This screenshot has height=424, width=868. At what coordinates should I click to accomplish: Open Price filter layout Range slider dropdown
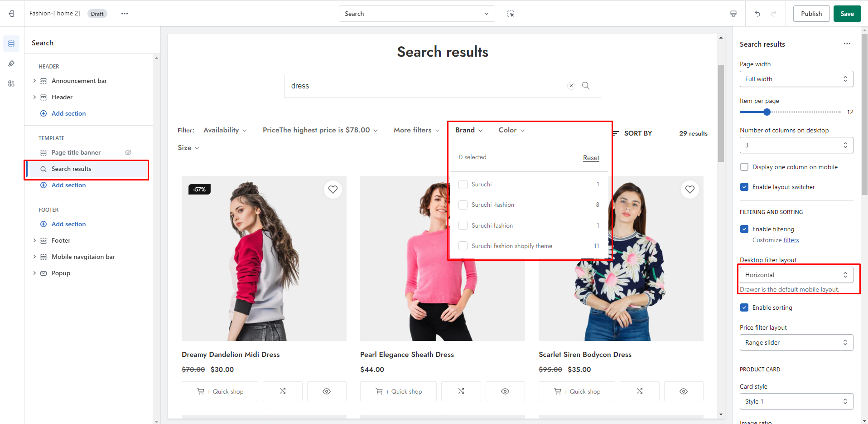pos(796,342)
